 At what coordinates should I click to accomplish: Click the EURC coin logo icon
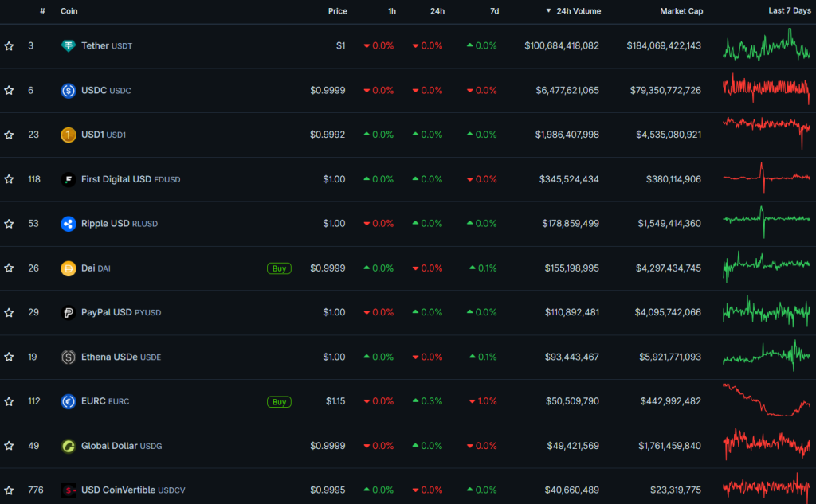click(69, 402)
